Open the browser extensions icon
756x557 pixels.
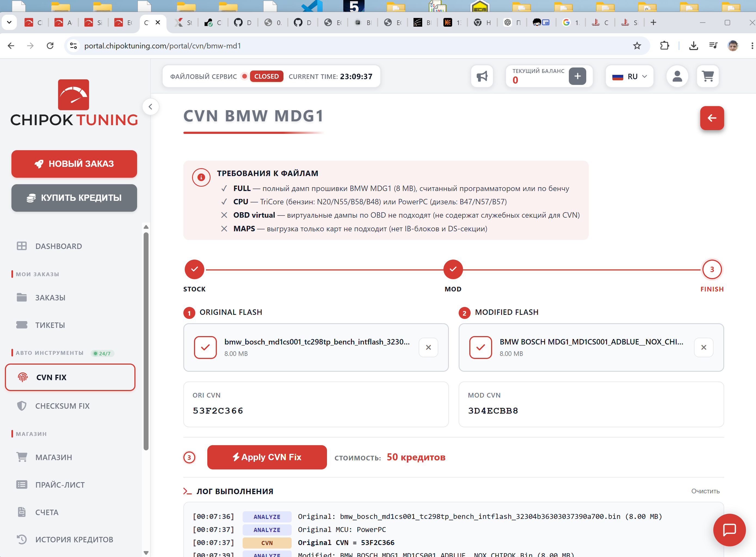coord(664,45)
